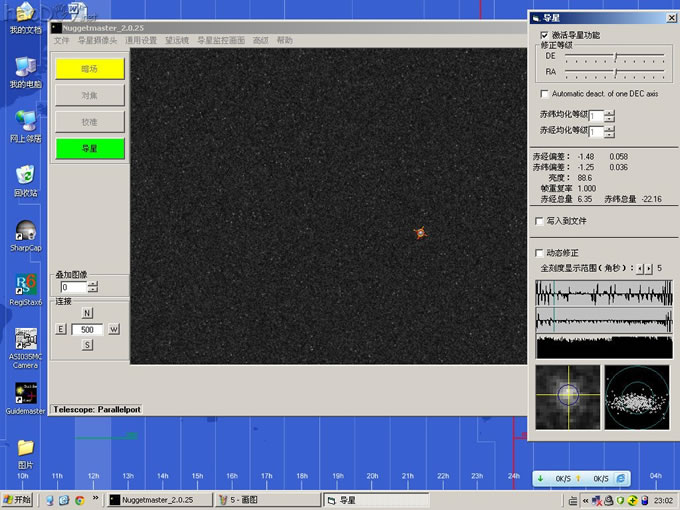680x510 pixels.
Task: Open the 望远镜 menu
Action: 177,41
